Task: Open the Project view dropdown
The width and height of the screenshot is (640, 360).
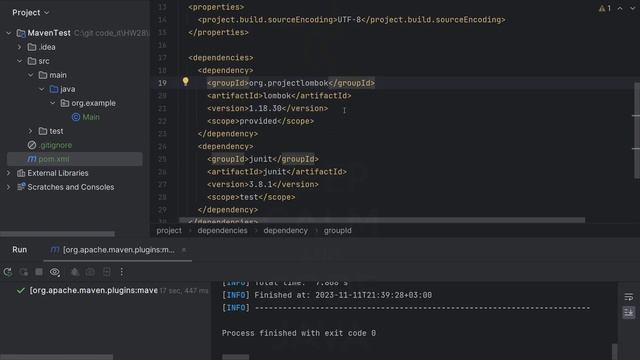Action: [x=31, y=13]
